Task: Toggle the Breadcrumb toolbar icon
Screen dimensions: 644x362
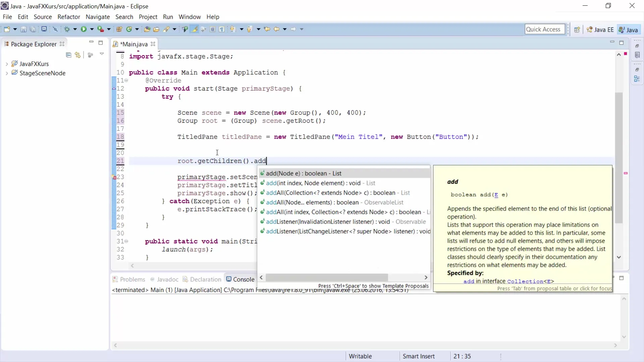Action: (185, 29)
